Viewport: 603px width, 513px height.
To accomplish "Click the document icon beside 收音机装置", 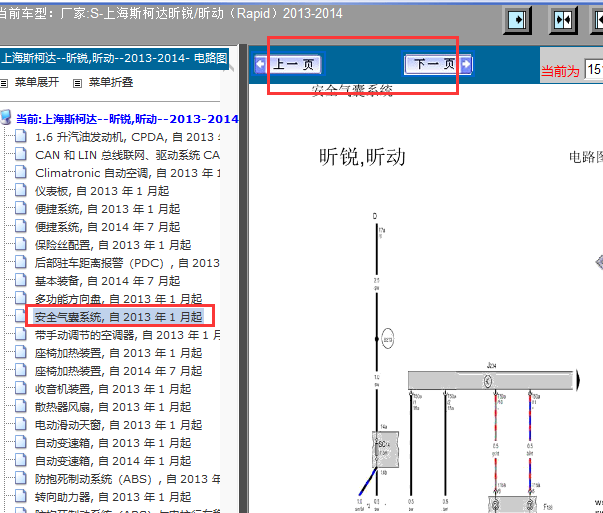I will [21, 388].
